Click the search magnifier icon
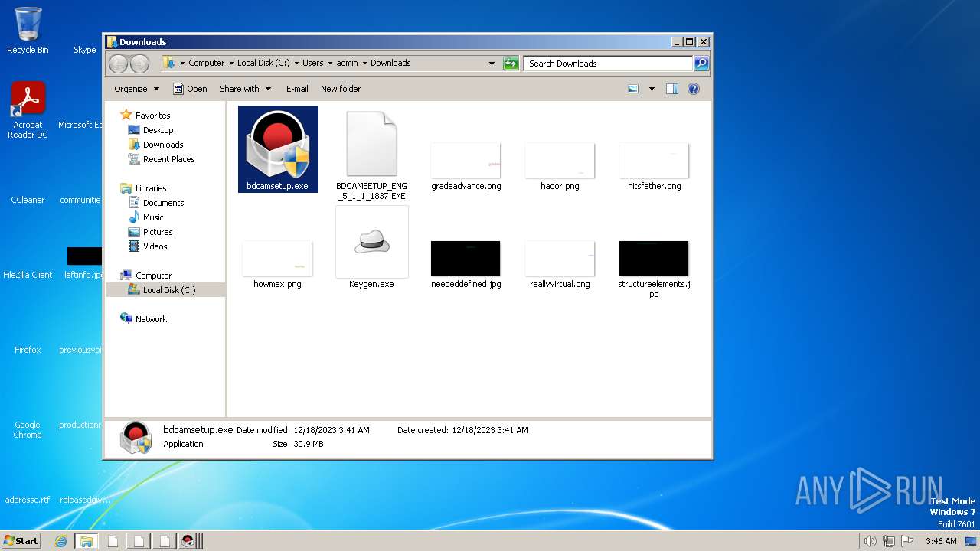Screen dimensions: 980x551 [x=701, y=64]
